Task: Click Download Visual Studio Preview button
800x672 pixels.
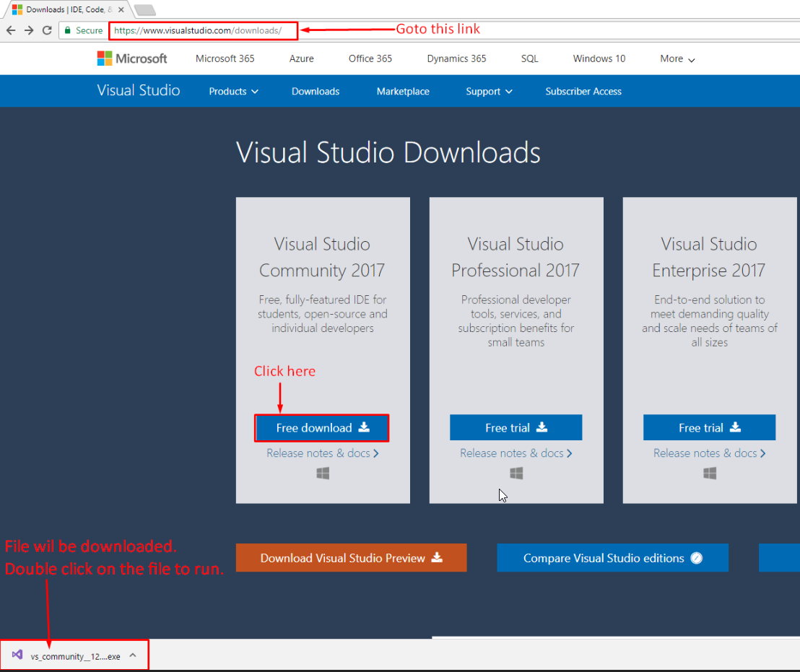Action: point(351,557)
